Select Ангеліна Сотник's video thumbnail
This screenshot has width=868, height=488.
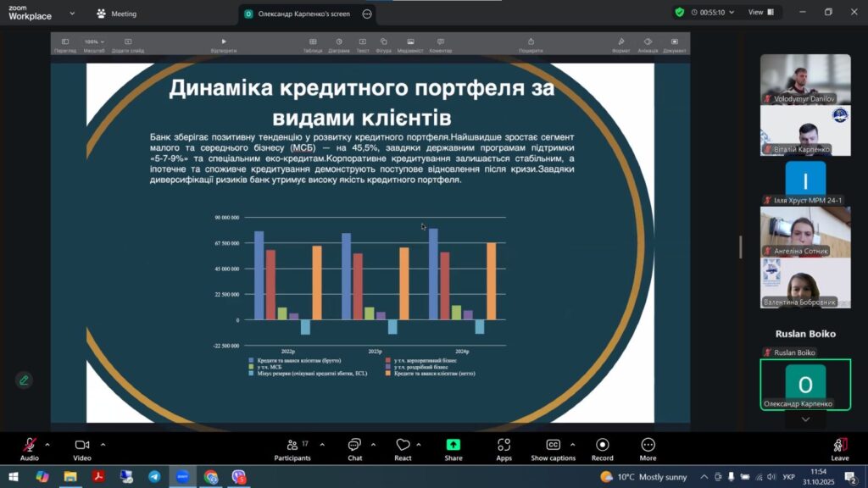(x=804, y=232)
